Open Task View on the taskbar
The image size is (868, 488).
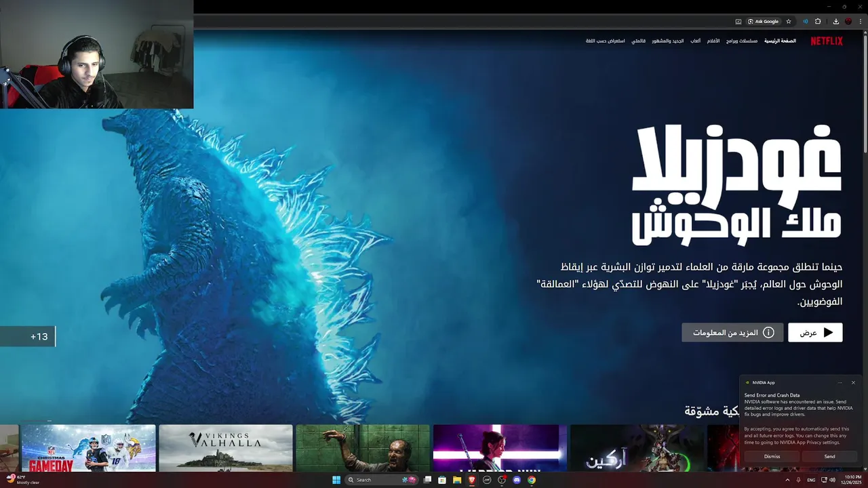[427, 480]
